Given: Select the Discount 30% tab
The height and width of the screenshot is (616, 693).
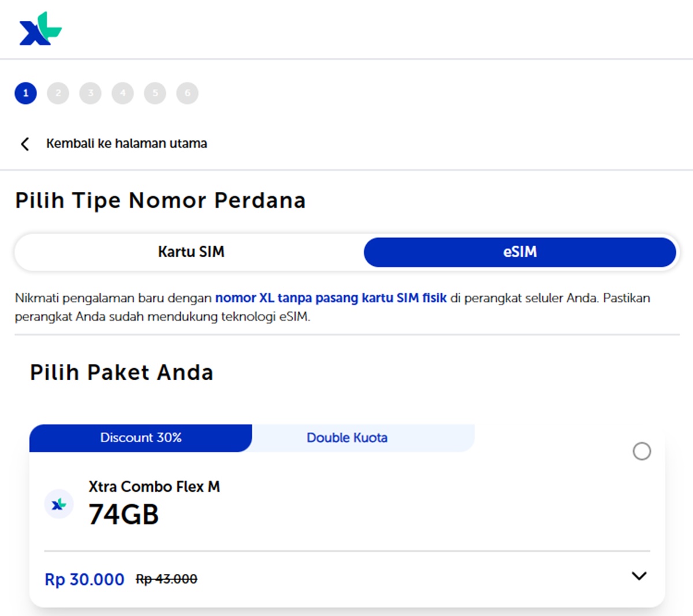Looking at the screenshot, I should (x=140, y=437).
